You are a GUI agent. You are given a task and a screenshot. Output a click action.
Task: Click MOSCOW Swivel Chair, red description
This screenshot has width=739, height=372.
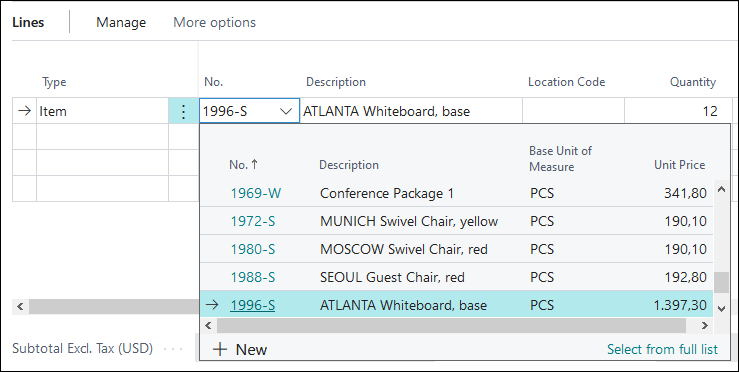pyautogui.click(x=403, y=249)
